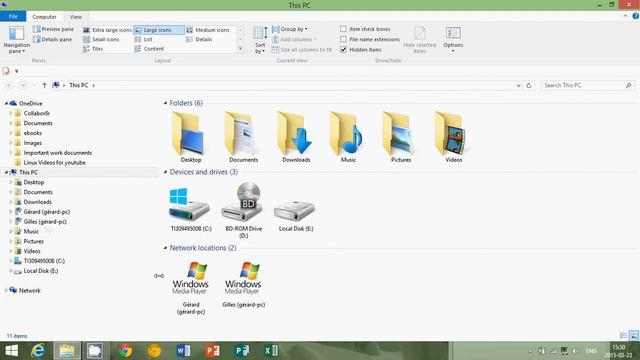This screenshot has height=360, width=640.
Task: Open the Sort by menu
Action: [260, 40]
